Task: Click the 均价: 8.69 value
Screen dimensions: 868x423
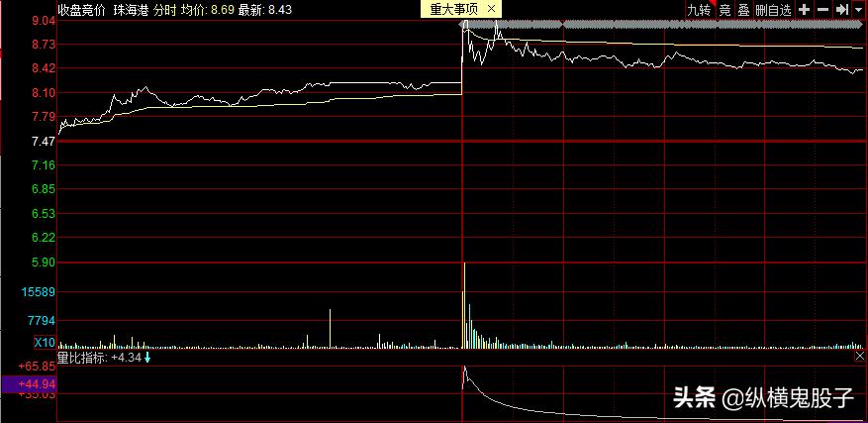Action: pos(208,10)
